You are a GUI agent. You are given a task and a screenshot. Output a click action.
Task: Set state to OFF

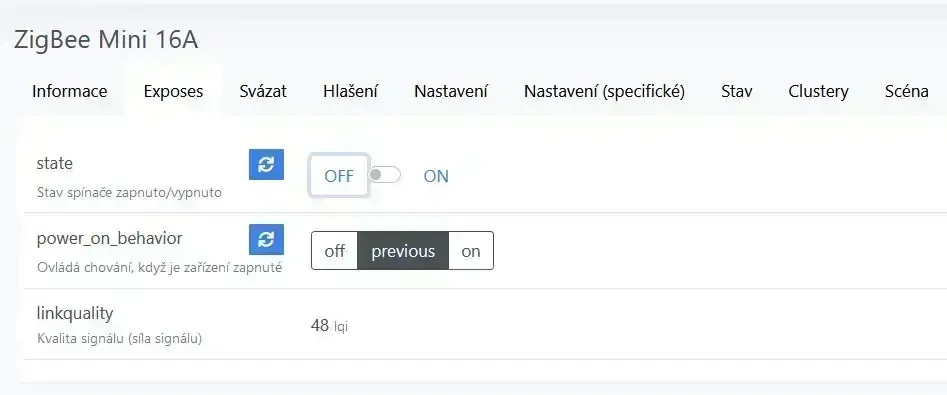click(x=339, y=176)
